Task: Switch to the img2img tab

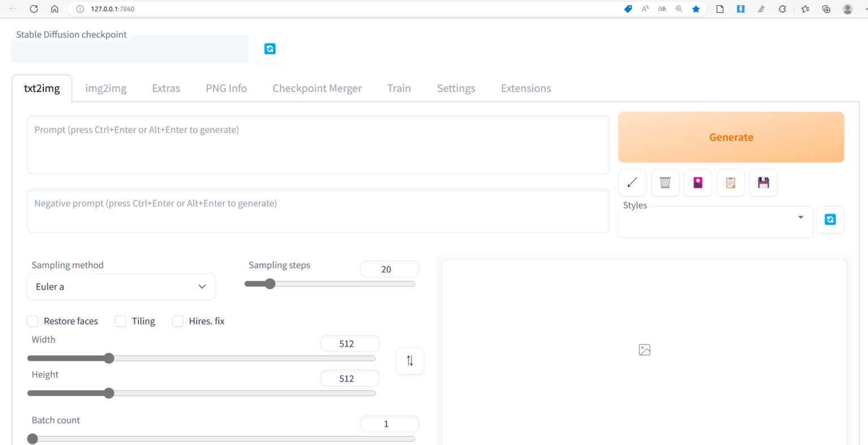Action: [x=106, y=88]
